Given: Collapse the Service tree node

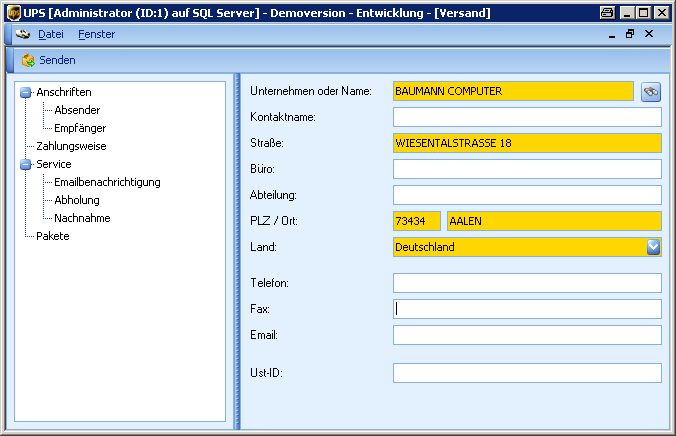Looking at the screenshot, I should pos(26,164).
